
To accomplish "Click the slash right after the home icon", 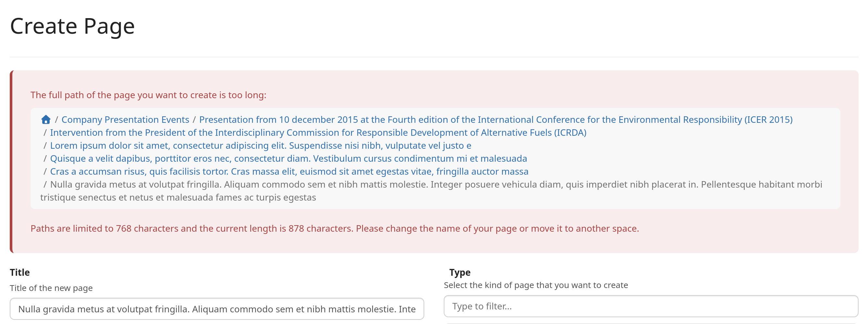I will coord(56,120).
